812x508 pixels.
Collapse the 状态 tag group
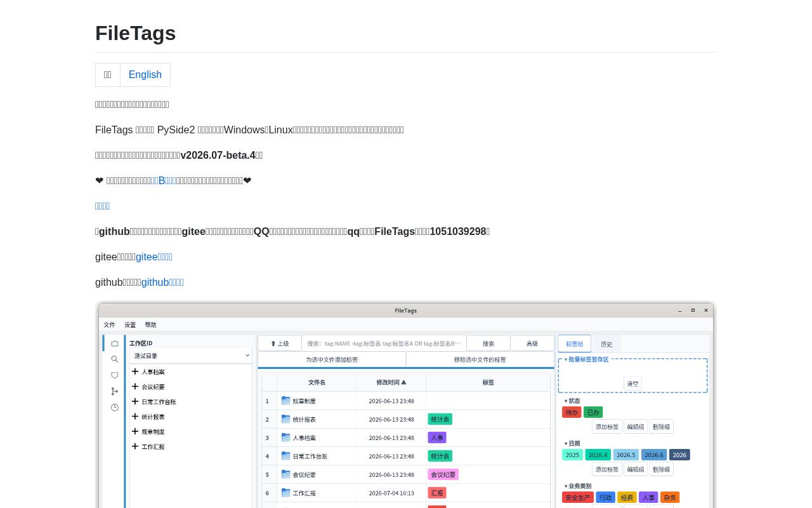click(x=566, y=401)
